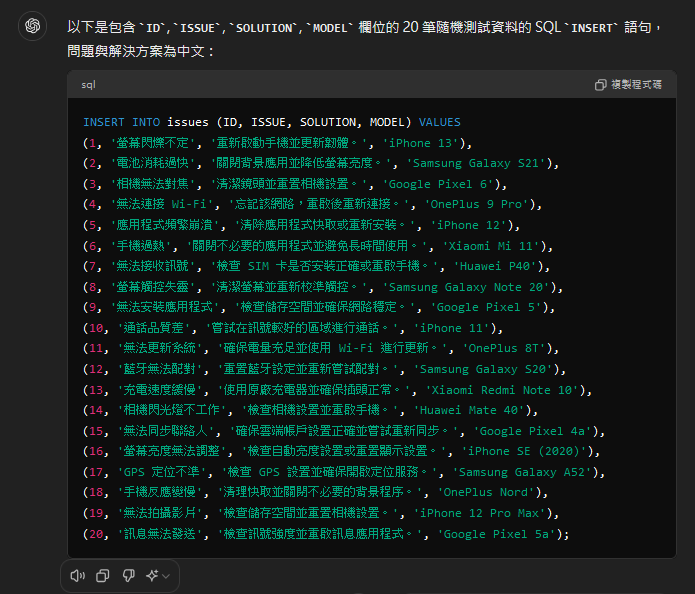Click the sql language label
Screen dimensions: 695x594
coord(88,85)
